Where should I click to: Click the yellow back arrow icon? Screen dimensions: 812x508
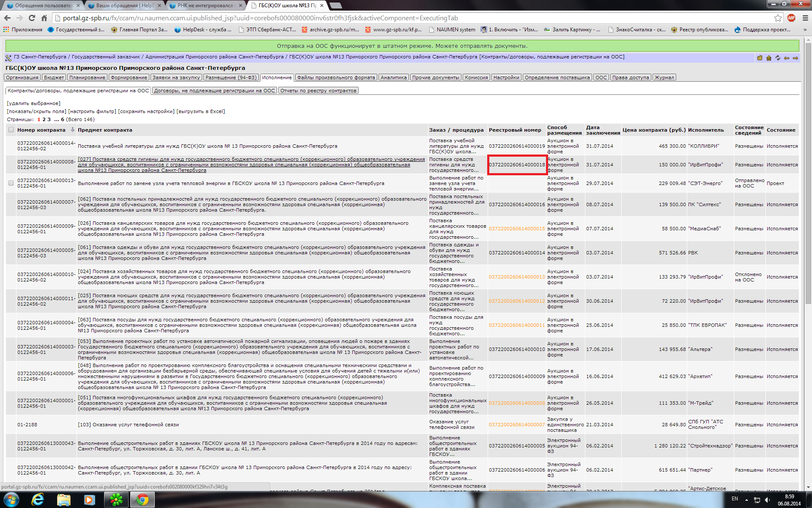click(x=787, y=58)
